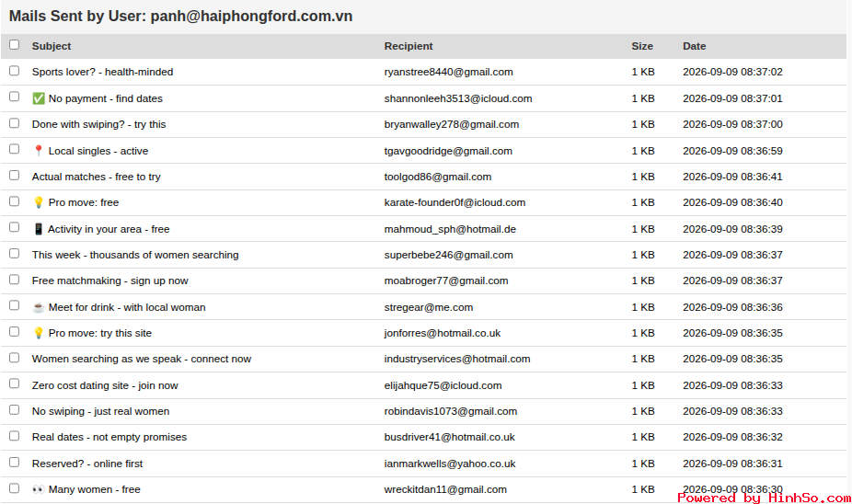This screenshot has width=852, height=504.
Task: Open subject 'Actual matches - free to try'
Action: click(x=97, y=177)
